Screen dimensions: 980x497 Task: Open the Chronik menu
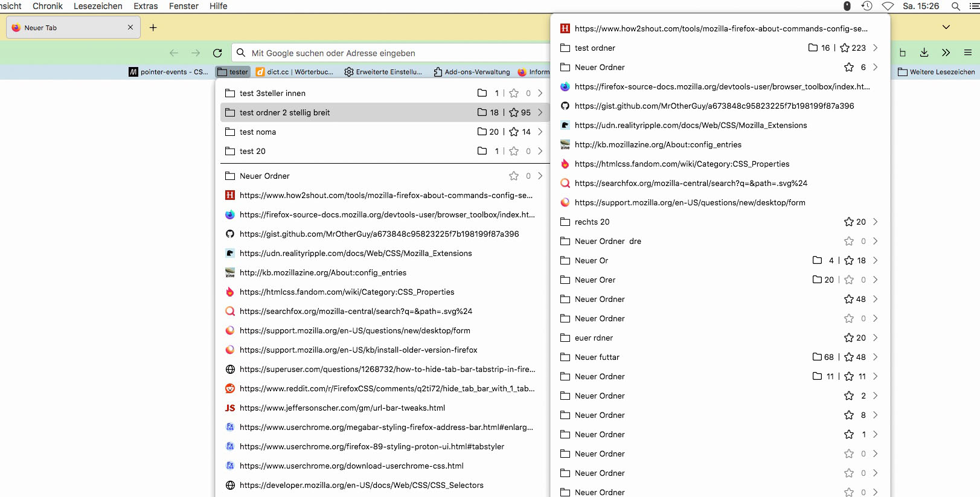pos(48,6)
